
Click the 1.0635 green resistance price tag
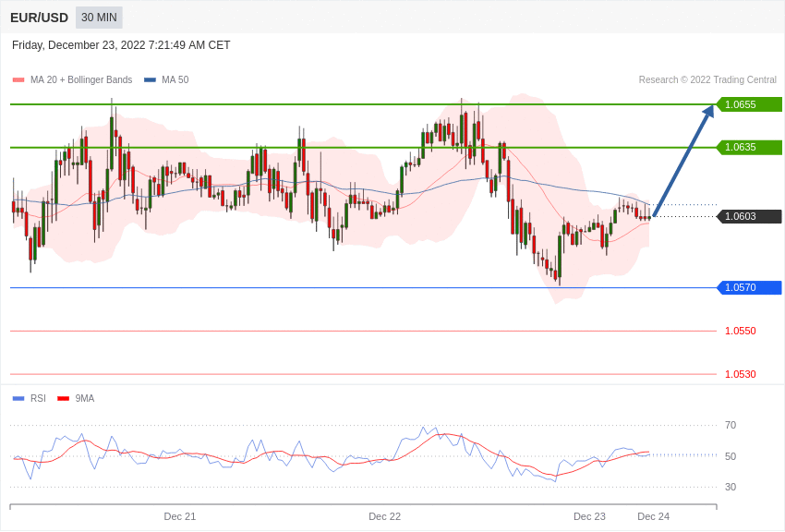click(749, 147)
